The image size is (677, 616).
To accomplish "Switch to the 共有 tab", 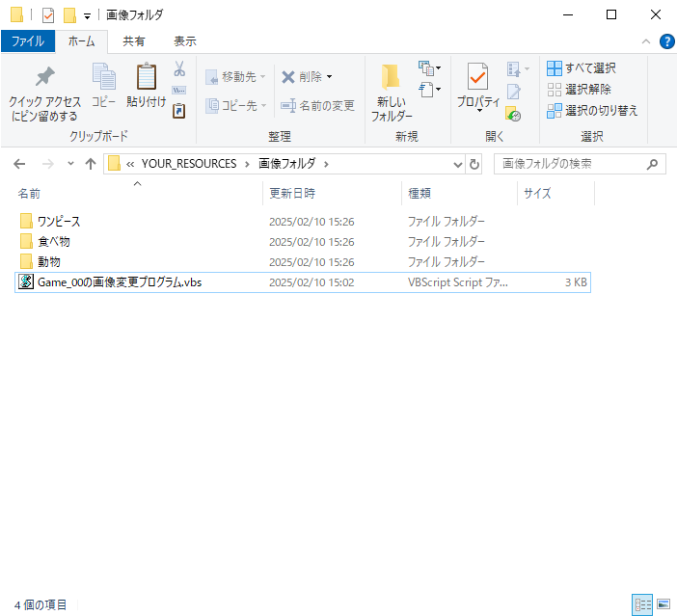I will (133, 41).
